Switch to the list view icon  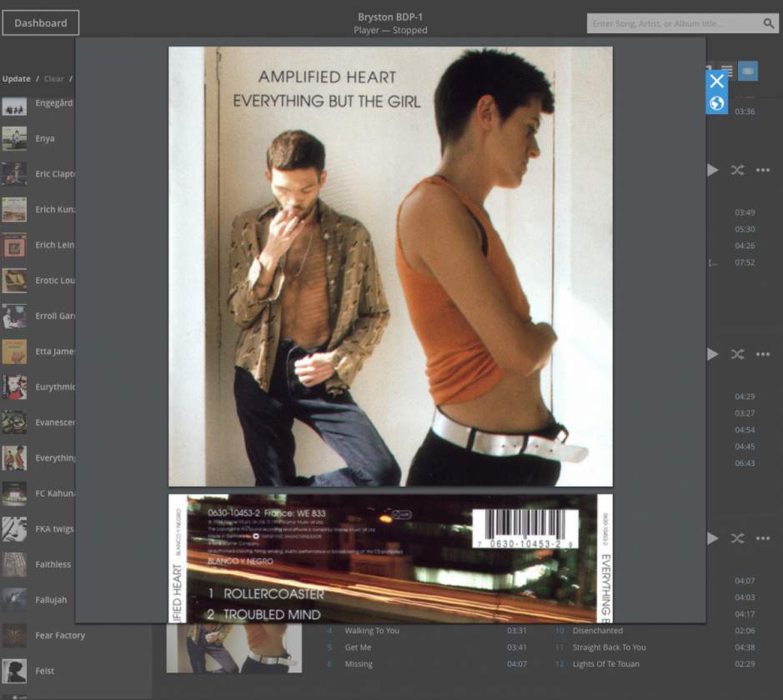pos(727,72)
